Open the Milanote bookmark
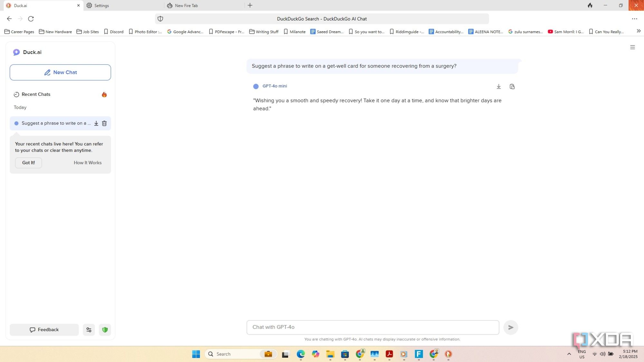The height and width of the screenshot is (362, 644). point(295,32)
